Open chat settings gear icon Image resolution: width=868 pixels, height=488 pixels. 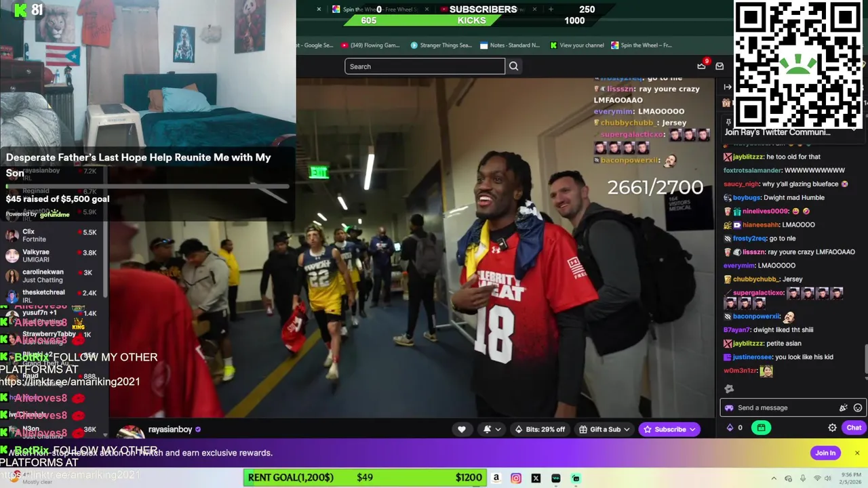click(x=832, y=428)
